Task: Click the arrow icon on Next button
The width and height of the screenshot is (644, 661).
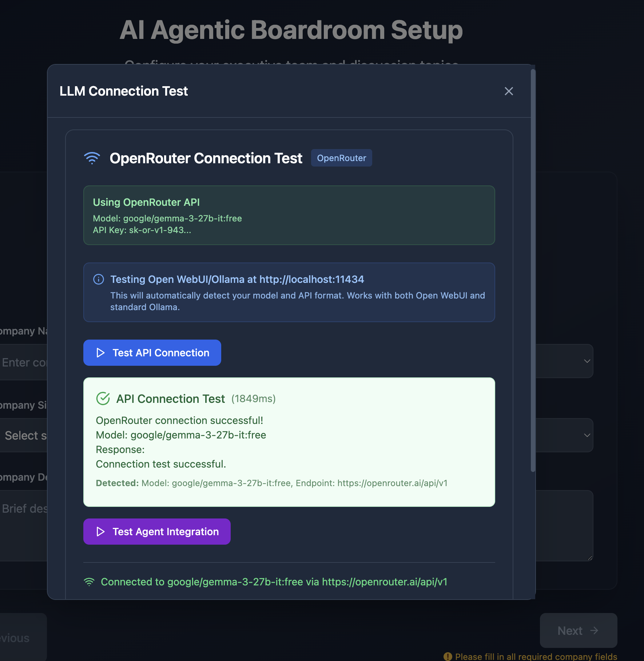Action: pos(594,630)
